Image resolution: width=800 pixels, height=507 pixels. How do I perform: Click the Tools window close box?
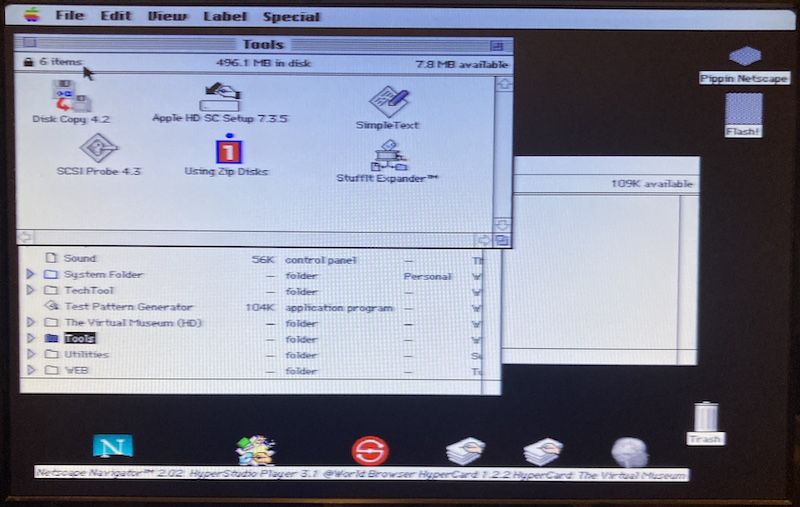30,42
